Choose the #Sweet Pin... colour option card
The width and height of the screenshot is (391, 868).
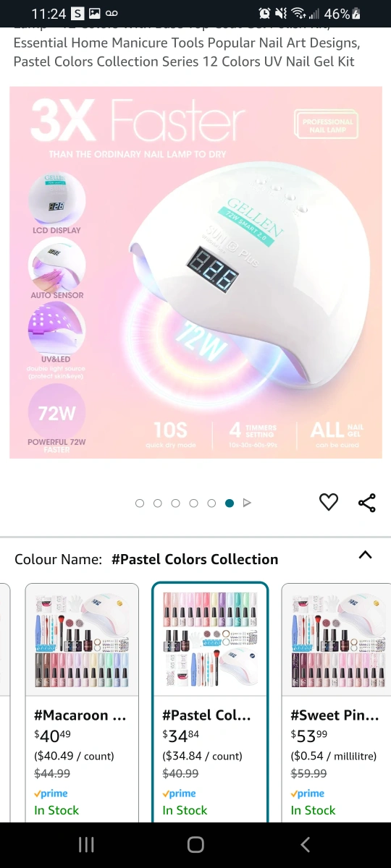pyautogui.click(x=336, y=702)
